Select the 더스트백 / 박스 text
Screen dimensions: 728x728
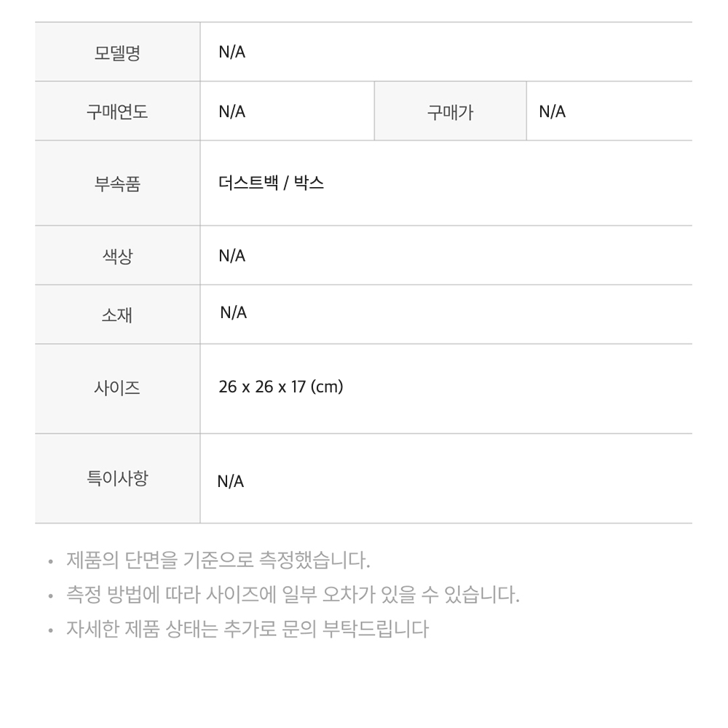tap(271, 183)
